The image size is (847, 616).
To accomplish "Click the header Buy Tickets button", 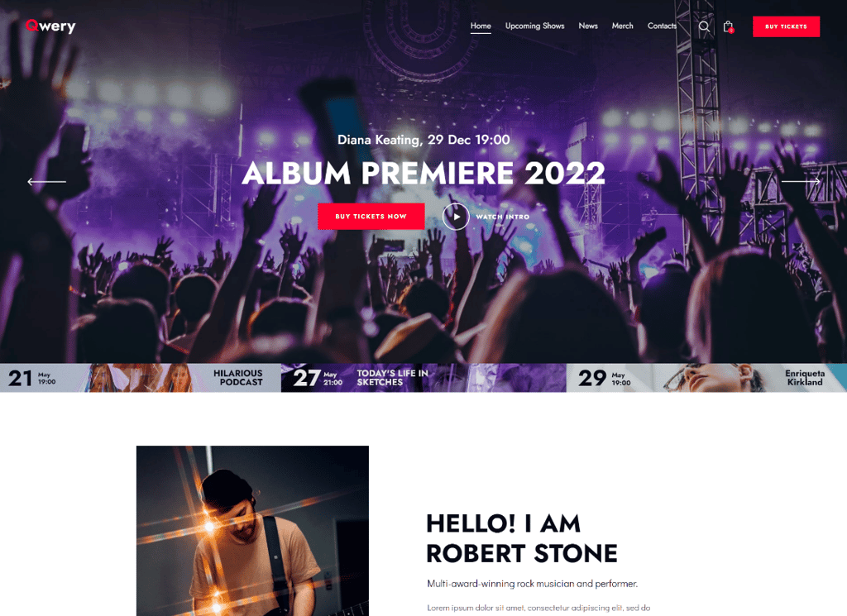I will tap(786, 26).
